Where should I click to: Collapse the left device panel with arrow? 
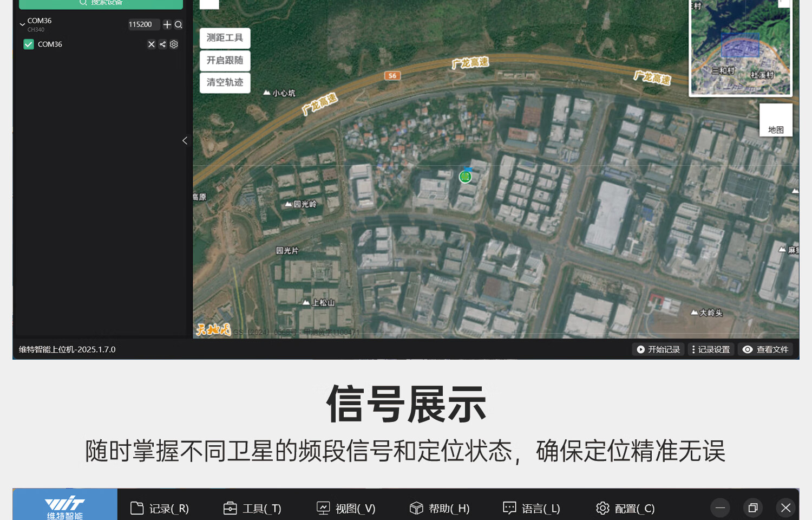pos(185,141)
